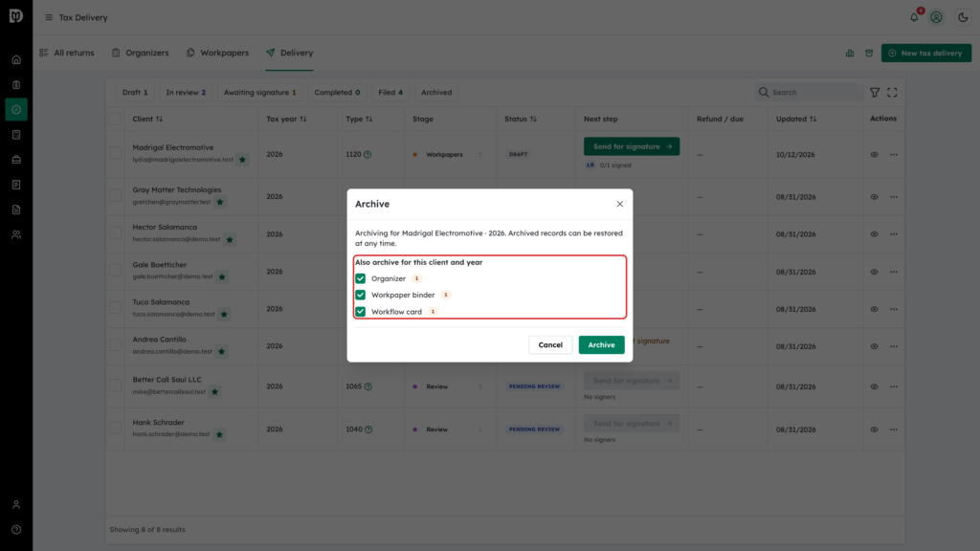Screen dimensions: 980x551
Task: Toggle the select-all checkbox in table header
Action: 115,119
